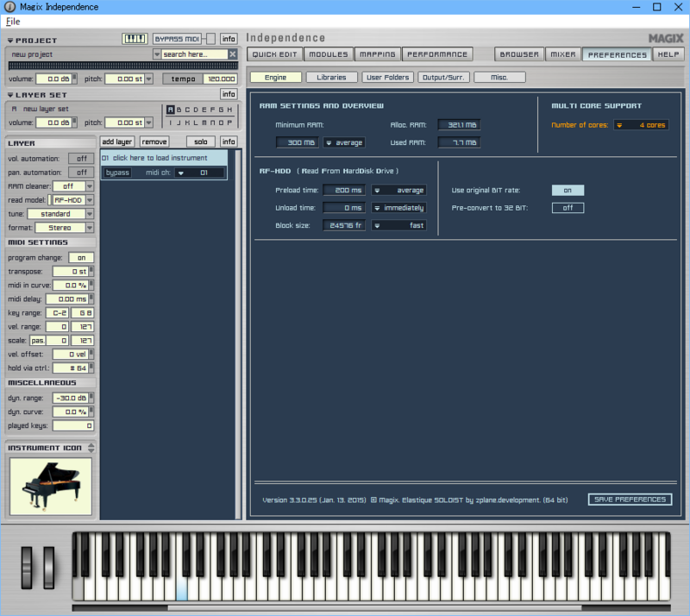690x616 pixels.
Task: Select the Misc. preferences tab
Action: click(x=499, y=78)
